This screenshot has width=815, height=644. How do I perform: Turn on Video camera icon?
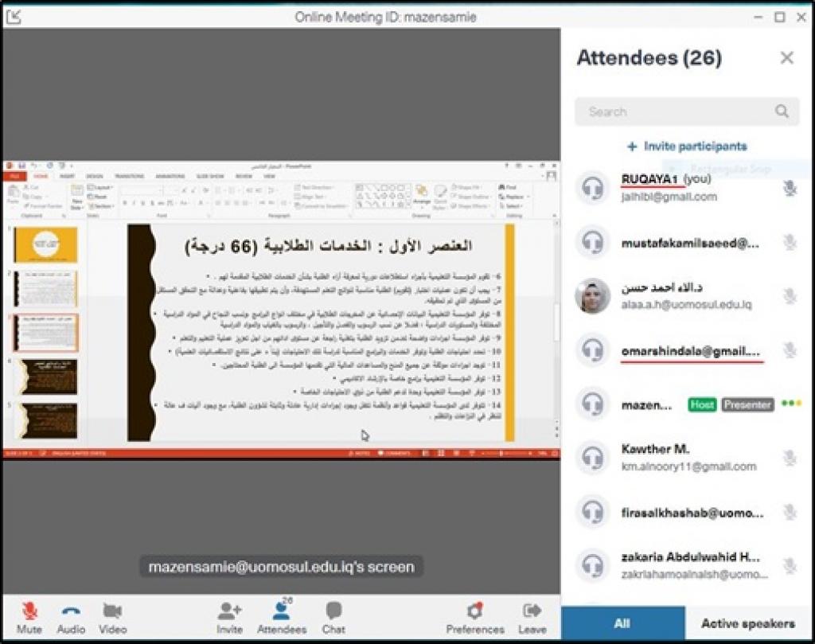112,611
